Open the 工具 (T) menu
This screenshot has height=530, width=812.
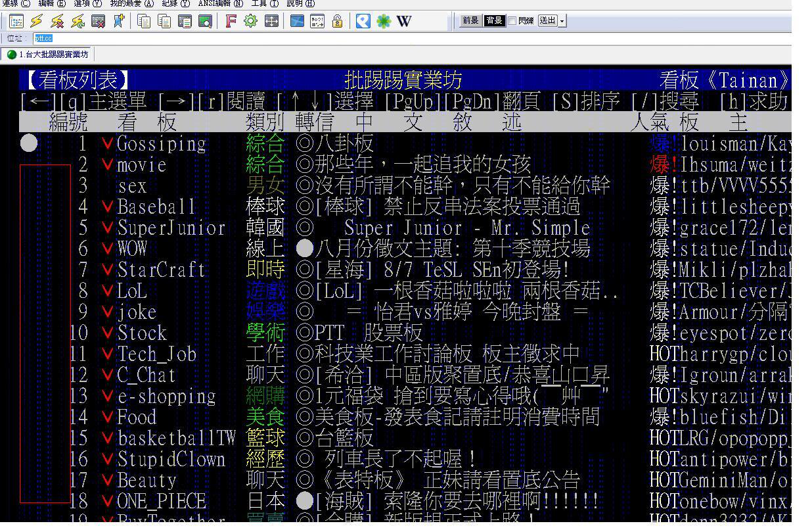click(265, 3)
